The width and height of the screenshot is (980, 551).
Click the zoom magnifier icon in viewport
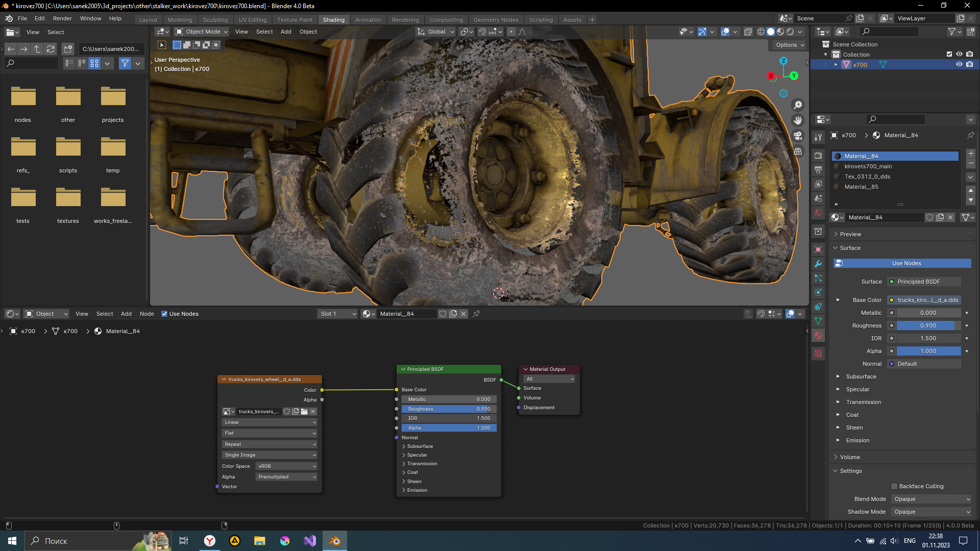point(798,105)
